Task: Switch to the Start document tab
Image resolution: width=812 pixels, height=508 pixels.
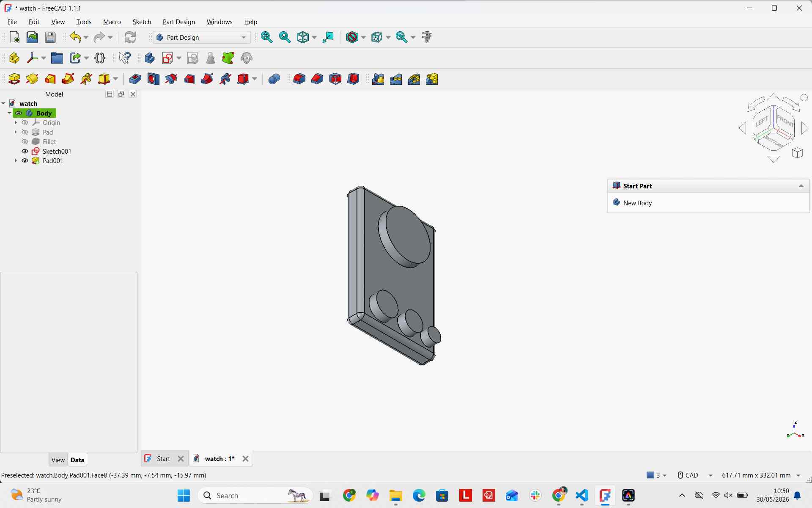Action: [x=164, y=459]
